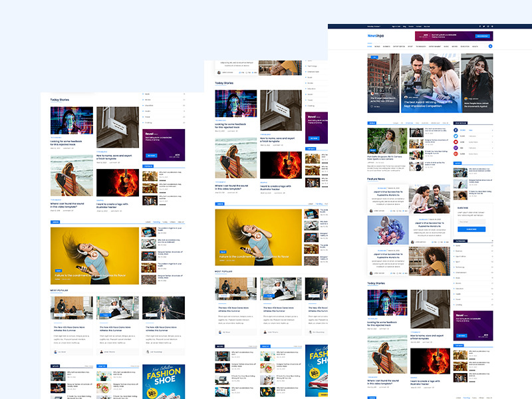This screenshot has width=532, height=399.
Task: Select Home in the main navigation menu
Action: (x=369, y=47)
